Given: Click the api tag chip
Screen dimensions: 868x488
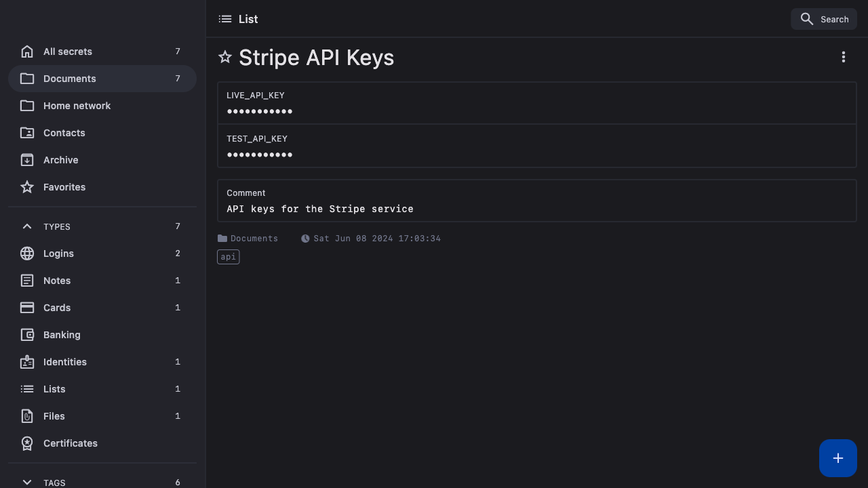Looking at the screenshot, I should click(x=229, y=257).
